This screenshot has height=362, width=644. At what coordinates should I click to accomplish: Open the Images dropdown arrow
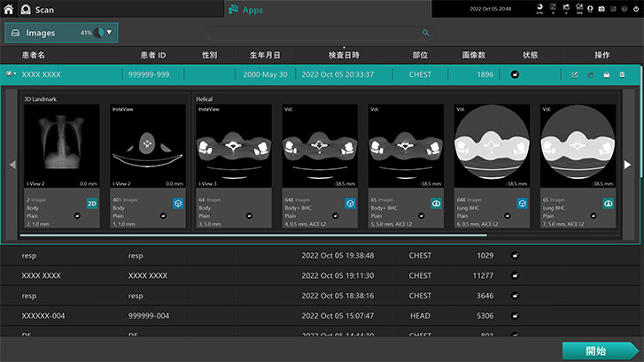click(109, 33)
